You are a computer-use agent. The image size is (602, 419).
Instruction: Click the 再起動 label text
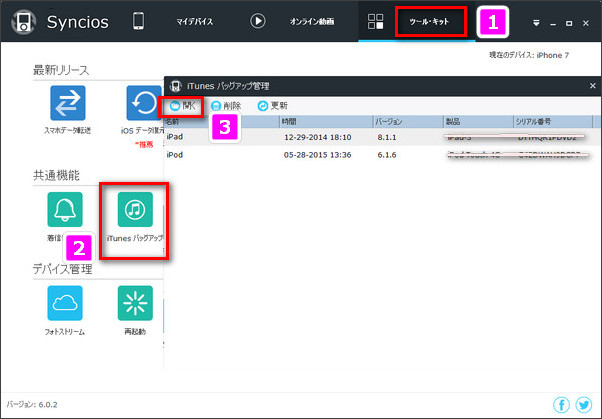click(x=135, y=331)
